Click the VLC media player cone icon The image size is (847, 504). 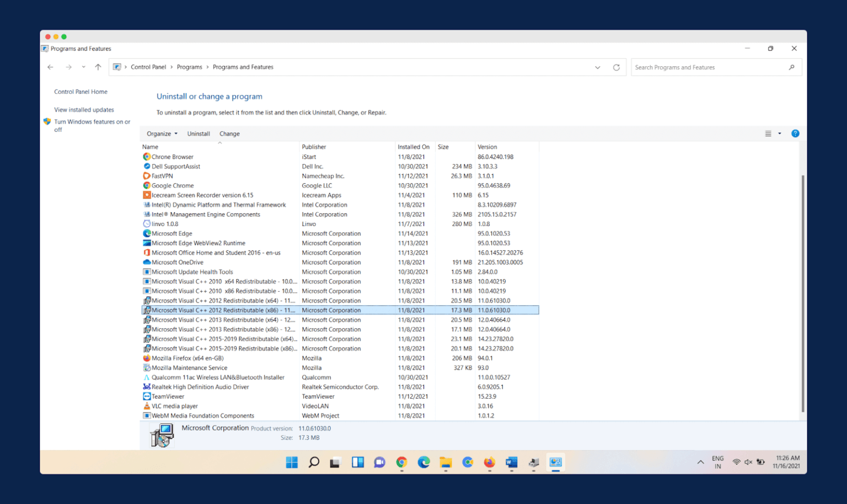point(146,406)
